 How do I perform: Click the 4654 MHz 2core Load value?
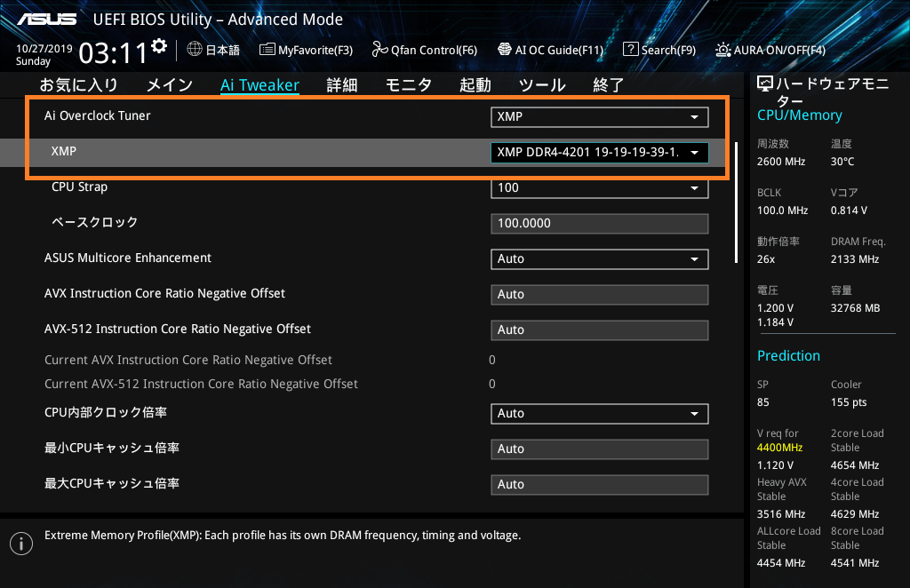click(x=854, y=465)
